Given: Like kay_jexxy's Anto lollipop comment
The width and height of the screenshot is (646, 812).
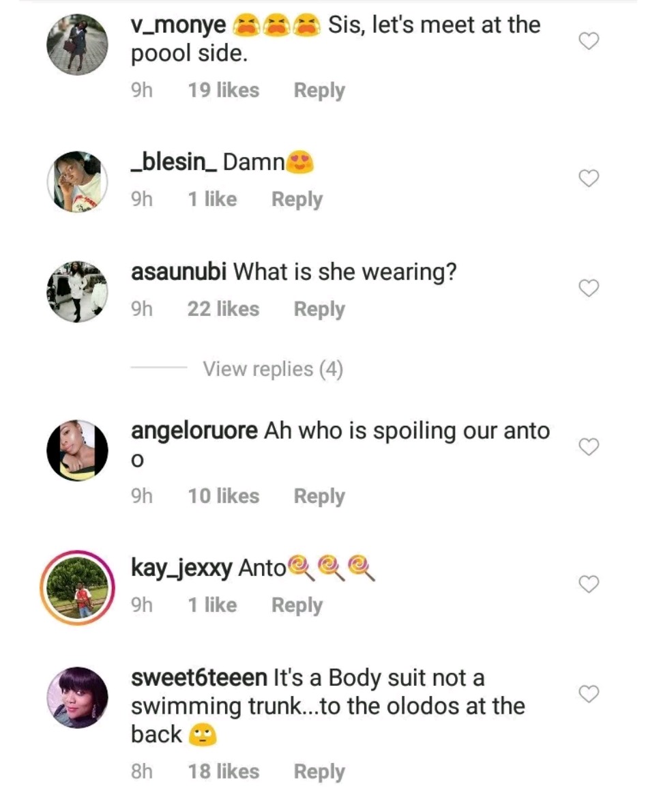Looking at the screenshot, I should point(588,584).
